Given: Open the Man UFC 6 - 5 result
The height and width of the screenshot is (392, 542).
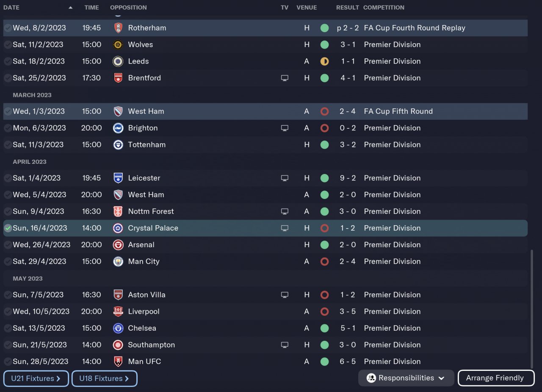Looking at the screenshot, I should point(348,362).
